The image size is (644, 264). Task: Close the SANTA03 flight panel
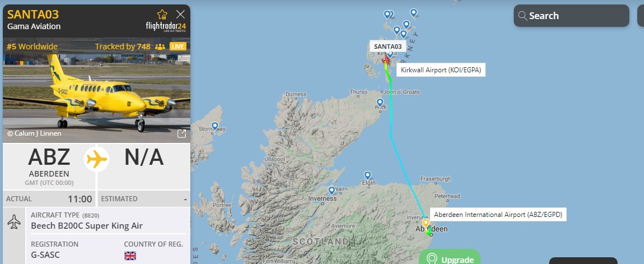(x=180, y=15)
